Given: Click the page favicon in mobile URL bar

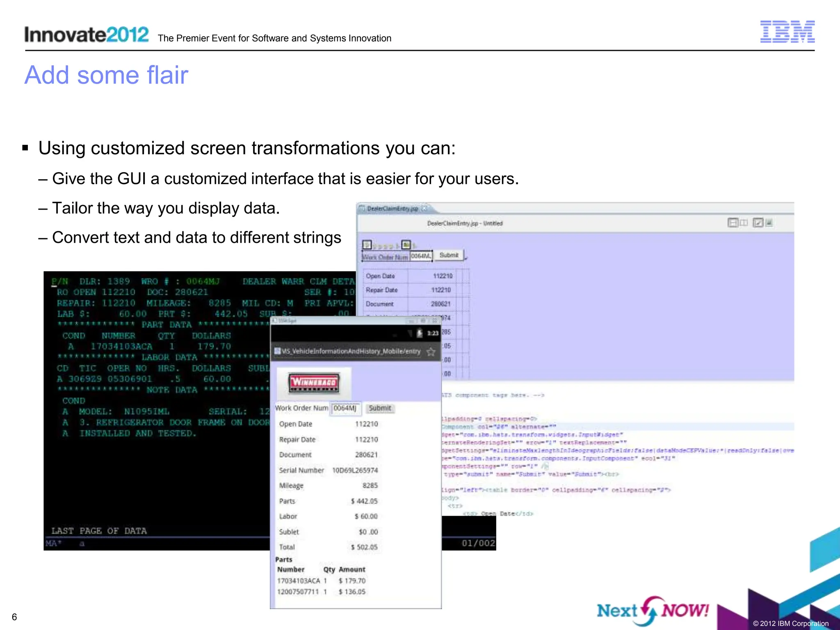Looking at the screenshot, I should (x=277, y=351).
